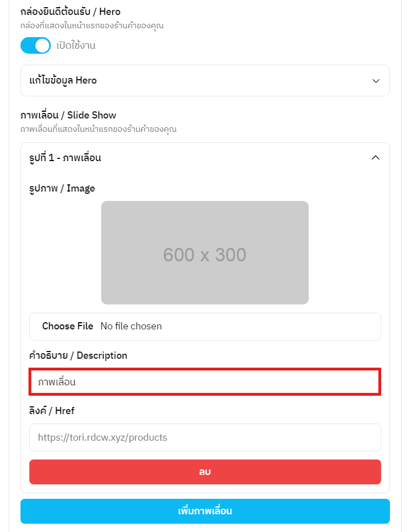Click the กล่องยินดีต้อนรับ / Hero heading
This screenshot has width=411, height=532.
click(x=70, y=12)
